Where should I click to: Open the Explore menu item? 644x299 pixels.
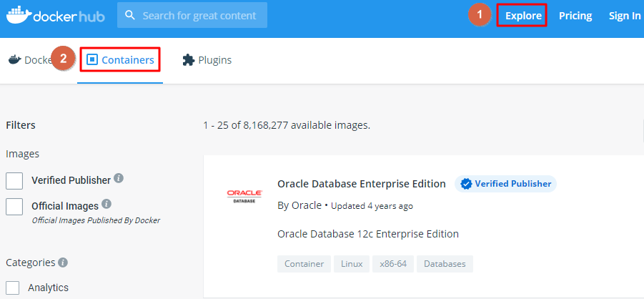pos(523,16)
